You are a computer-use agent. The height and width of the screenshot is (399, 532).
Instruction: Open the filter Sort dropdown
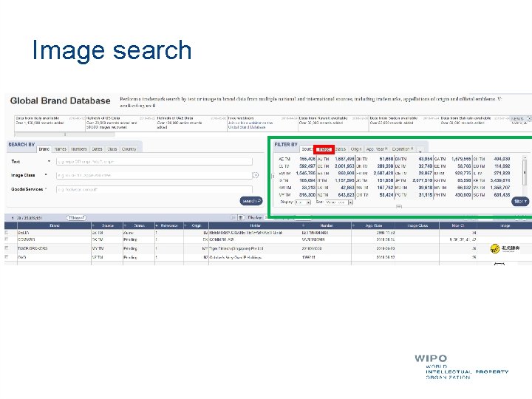338,202
